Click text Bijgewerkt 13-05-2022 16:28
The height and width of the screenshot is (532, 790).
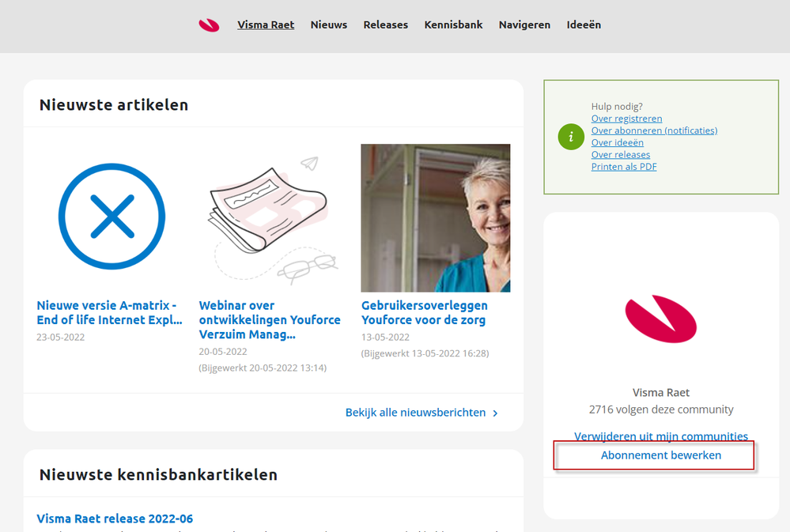pos(425,353)
